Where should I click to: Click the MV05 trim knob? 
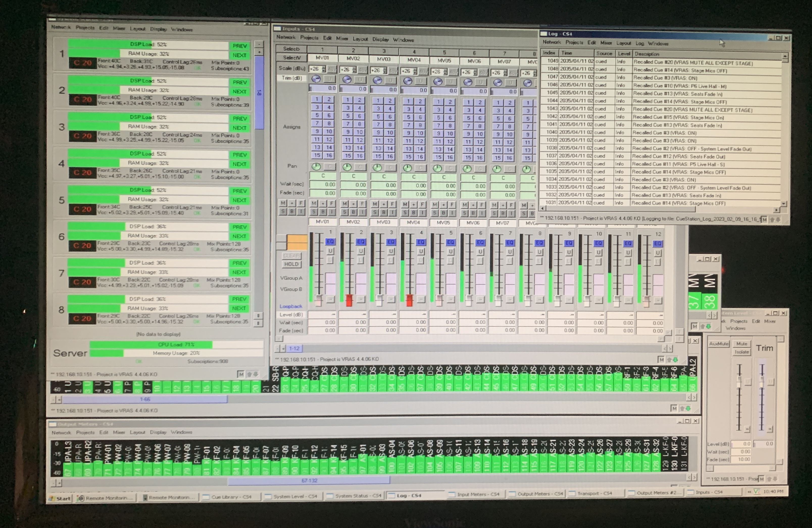click(x=438, y=82)
